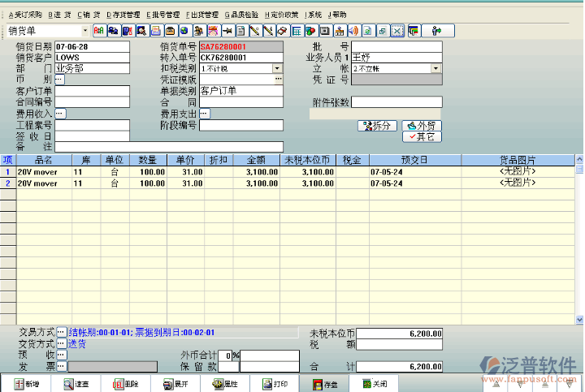Select the first row 20V mover cell
The height and width of the screenshot is (392, 585).
(x=42, y=172)
